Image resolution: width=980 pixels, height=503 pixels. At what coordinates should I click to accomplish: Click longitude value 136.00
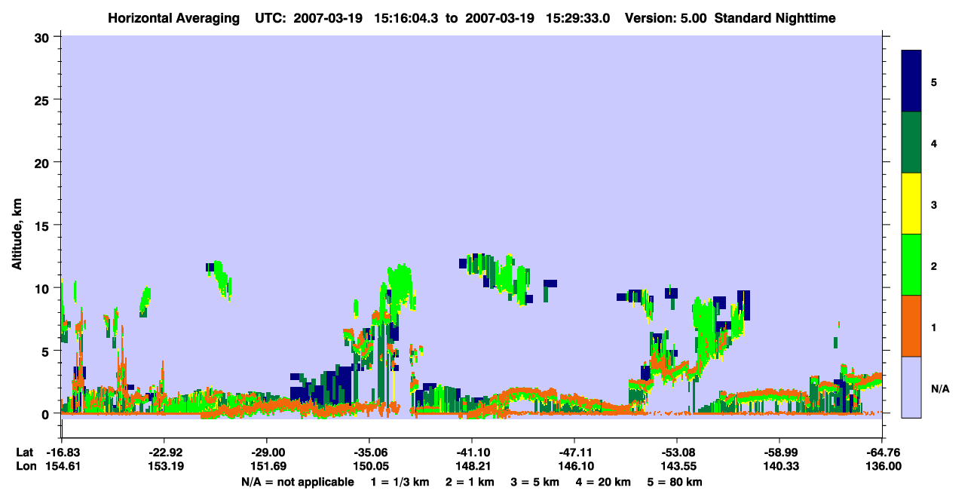pos(882,467)
